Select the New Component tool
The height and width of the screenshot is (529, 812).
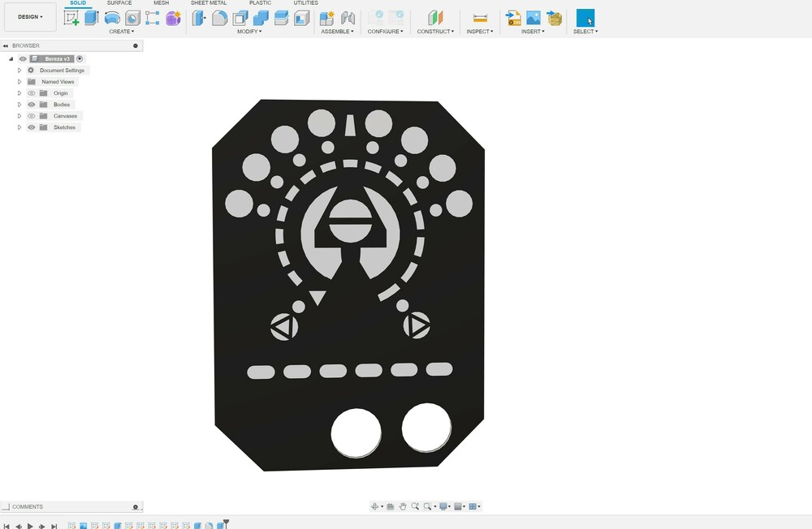326,18
